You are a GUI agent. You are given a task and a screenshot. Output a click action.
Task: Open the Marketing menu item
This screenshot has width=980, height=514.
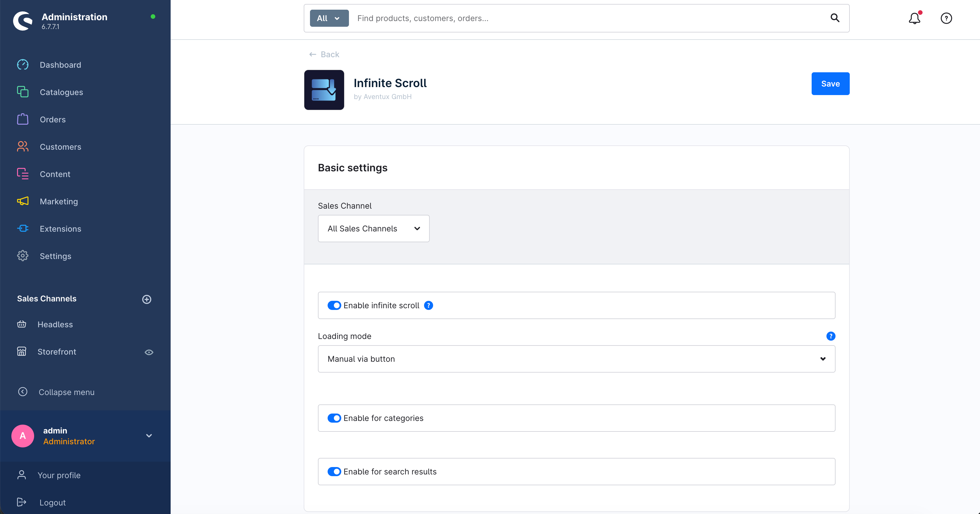click(x=59, y=202)
